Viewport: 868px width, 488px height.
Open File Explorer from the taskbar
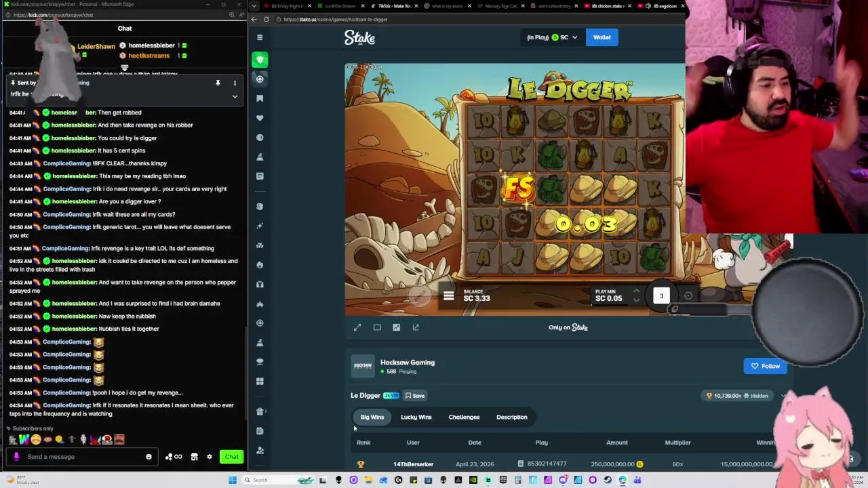tap(368, 480)
